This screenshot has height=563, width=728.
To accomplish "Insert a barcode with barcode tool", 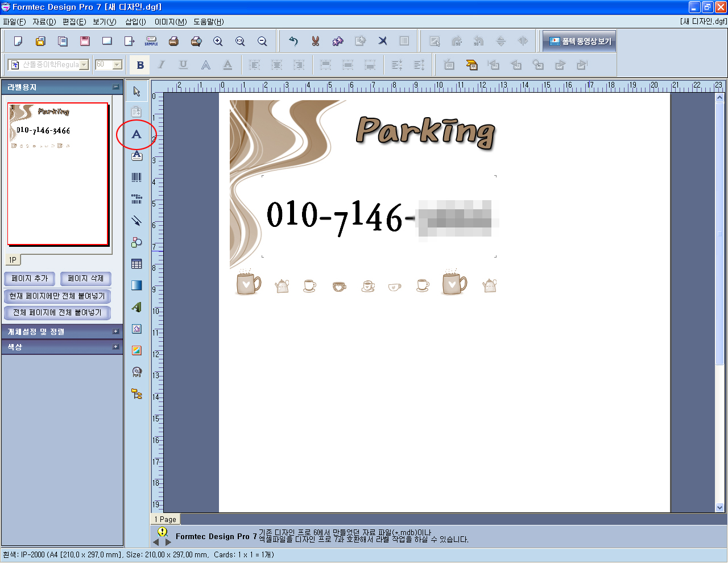I will pos(136,177).
